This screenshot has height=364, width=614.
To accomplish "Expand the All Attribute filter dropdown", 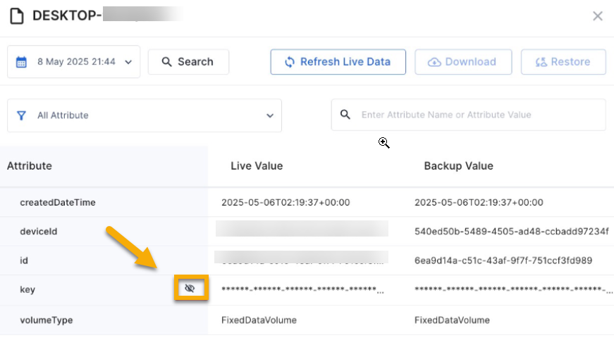I will [145, 115].
